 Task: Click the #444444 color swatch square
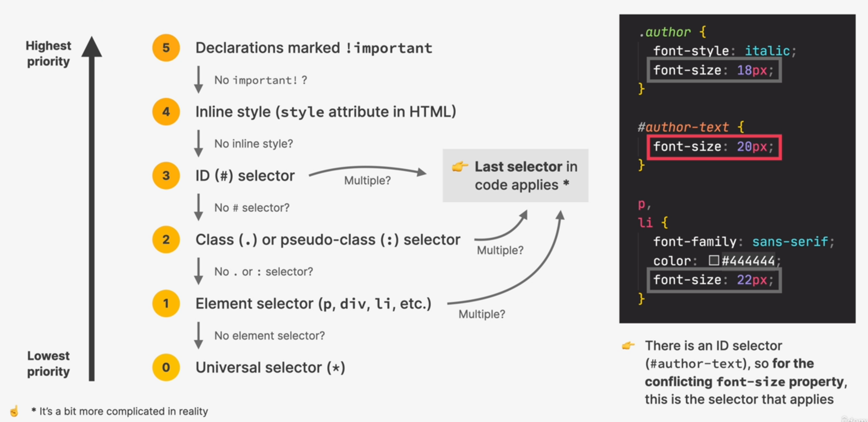(714, 261)
